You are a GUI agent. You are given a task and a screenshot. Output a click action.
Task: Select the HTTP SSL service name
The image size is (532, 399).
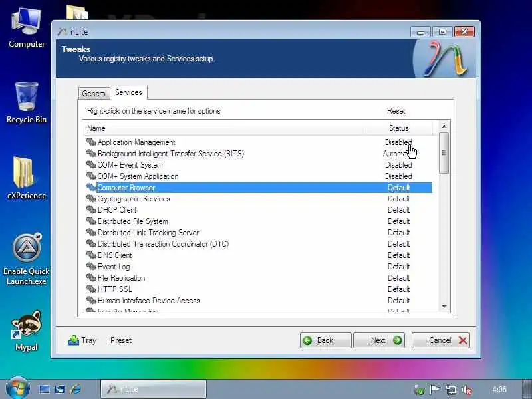(114, 289)
